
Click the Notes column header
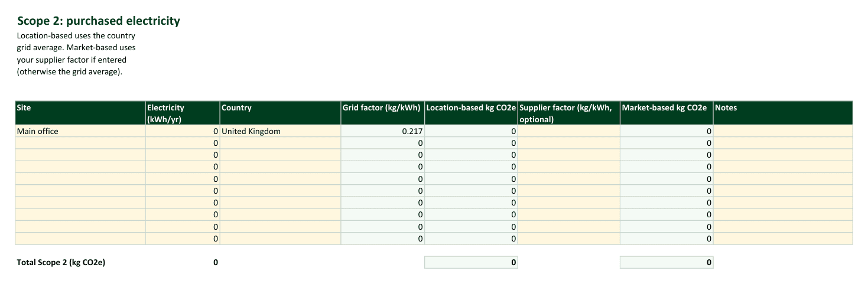point(783,113)
